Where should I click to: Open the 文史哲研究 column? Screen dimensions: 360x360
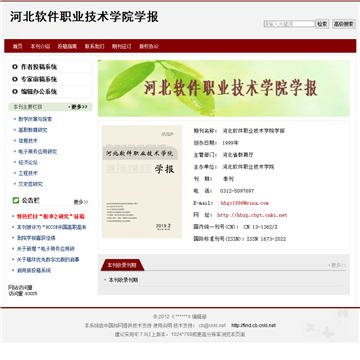pyautogui.click(x=30, y=184)
